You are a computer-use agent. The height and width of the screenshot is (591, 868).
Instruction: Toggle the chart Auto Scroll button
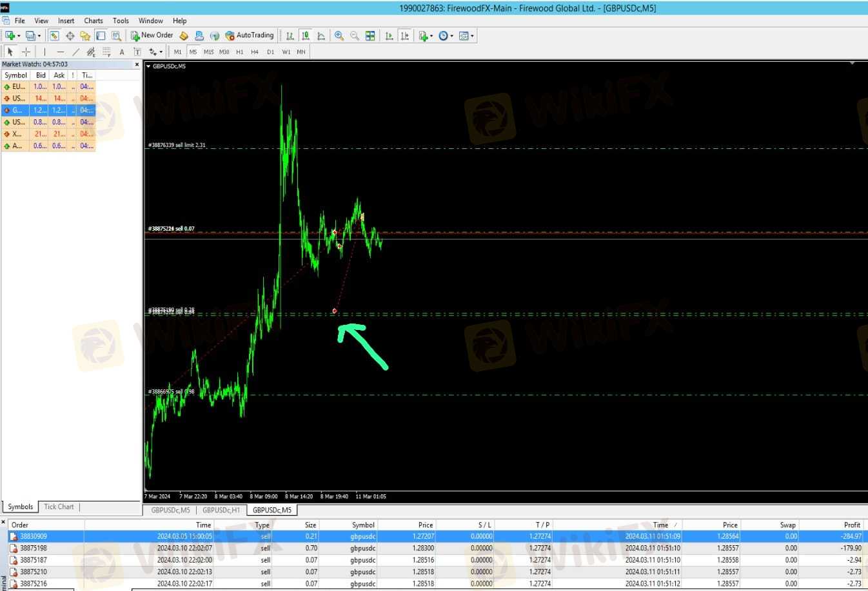pyautogui.click(x=389, y=36)
